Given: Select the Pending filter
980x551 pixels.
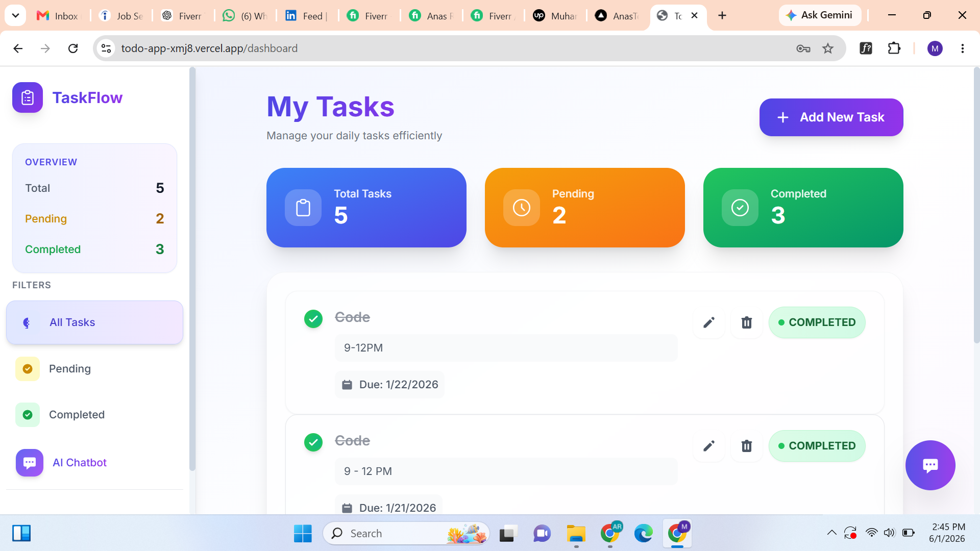Looking at the screenshot, I should point(94,369).
